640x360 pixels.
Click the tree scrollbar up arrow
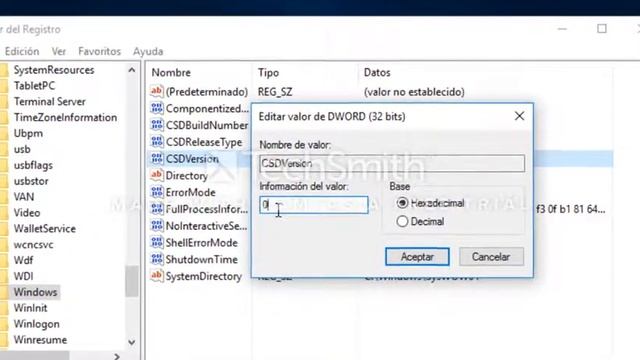point(131,70)
